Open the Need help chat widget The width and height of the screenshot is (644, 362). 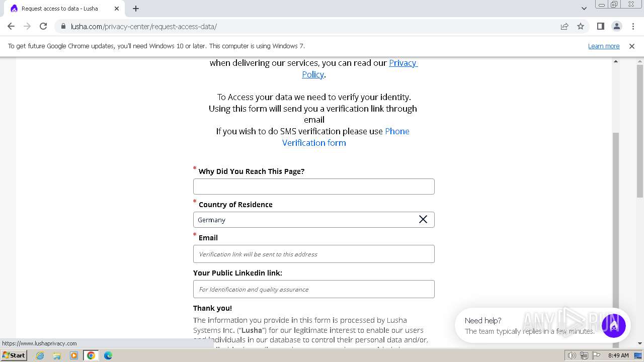click(x=613, y=325)
